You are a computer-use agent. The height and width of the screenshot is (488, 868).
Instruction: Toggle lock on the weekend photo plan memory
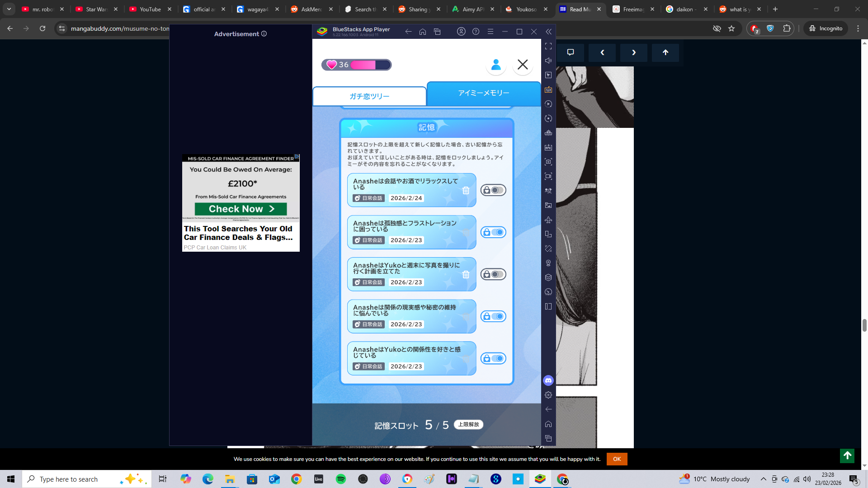click(493, 274)
